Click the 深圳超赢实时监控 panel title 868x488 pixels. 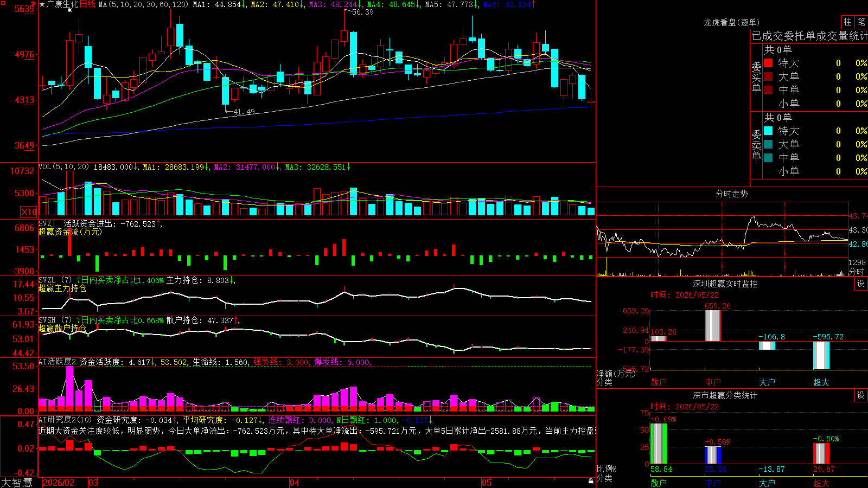click(x=725, y=284)
